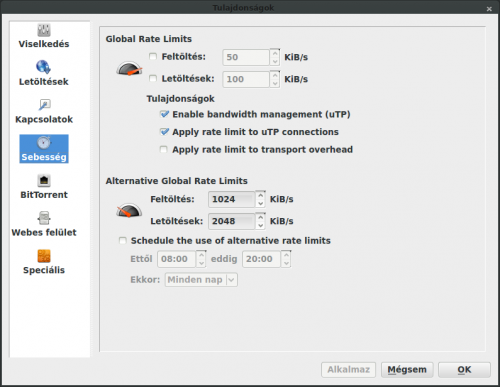Click the alternative Letöltések field showing 2048
The width and height of the screenshot is (500, 387).
coord(232,221)
